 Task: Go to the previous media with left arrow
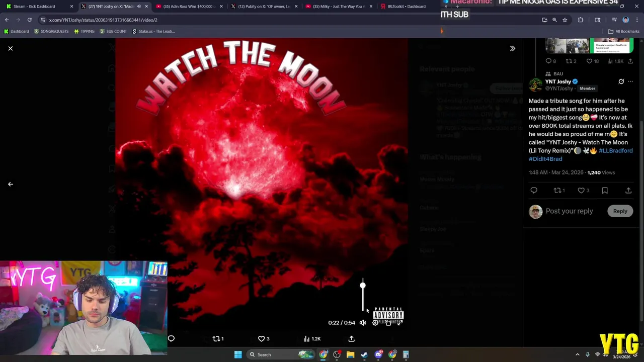coord(10,184)
